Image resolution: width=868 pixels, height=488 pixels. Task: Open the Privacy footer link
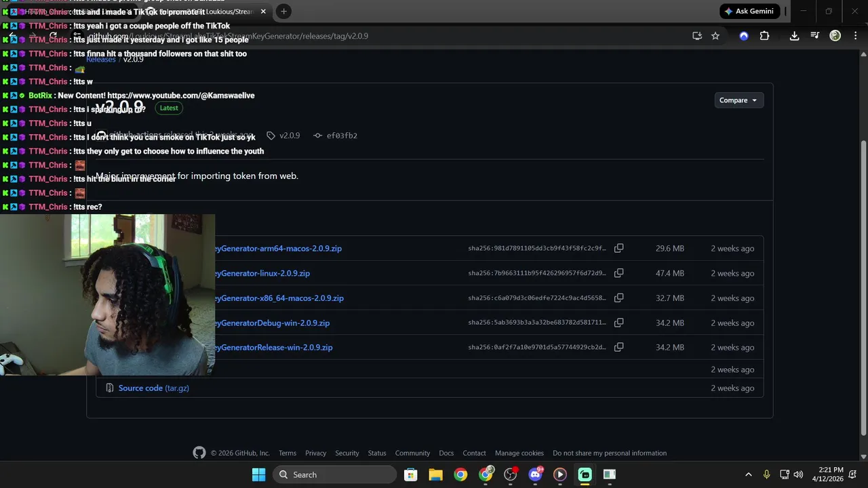pyautogui.click(x=315, y=453)
